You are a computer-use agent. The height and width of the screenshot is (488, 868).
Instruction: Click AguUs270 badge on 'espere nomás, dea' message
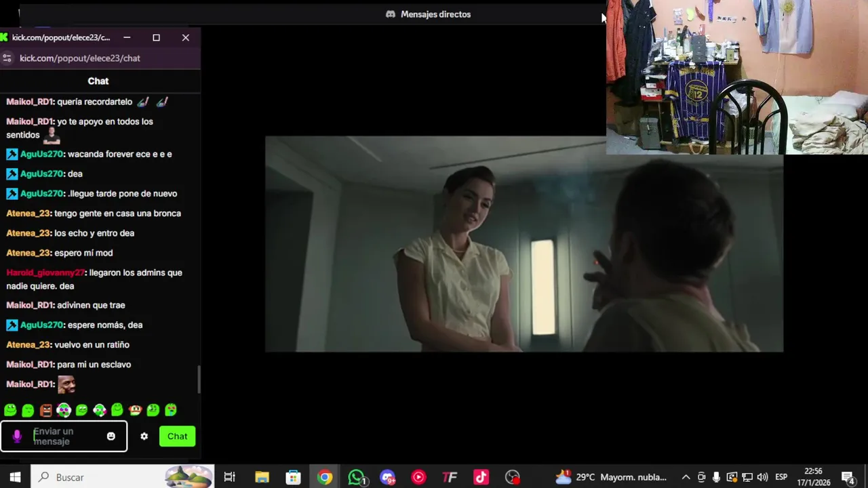(12, 325)
